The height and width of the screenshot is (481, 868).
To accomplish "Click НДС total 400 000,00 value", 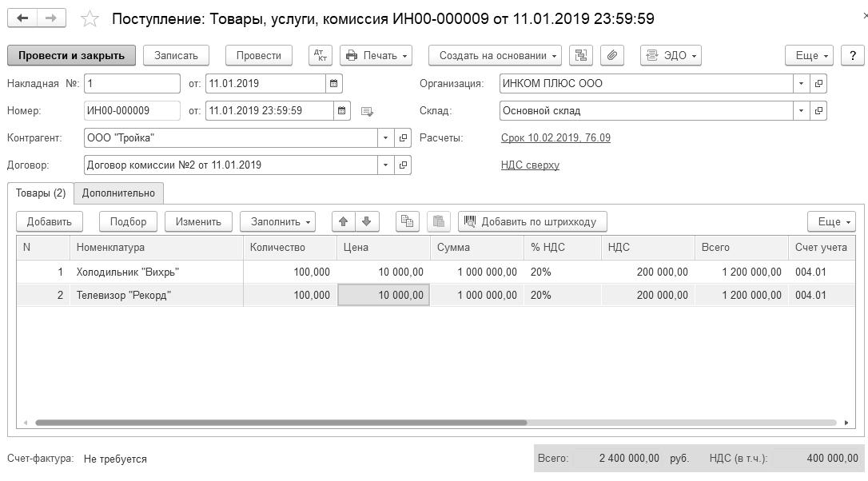I will tap(817, 459).
